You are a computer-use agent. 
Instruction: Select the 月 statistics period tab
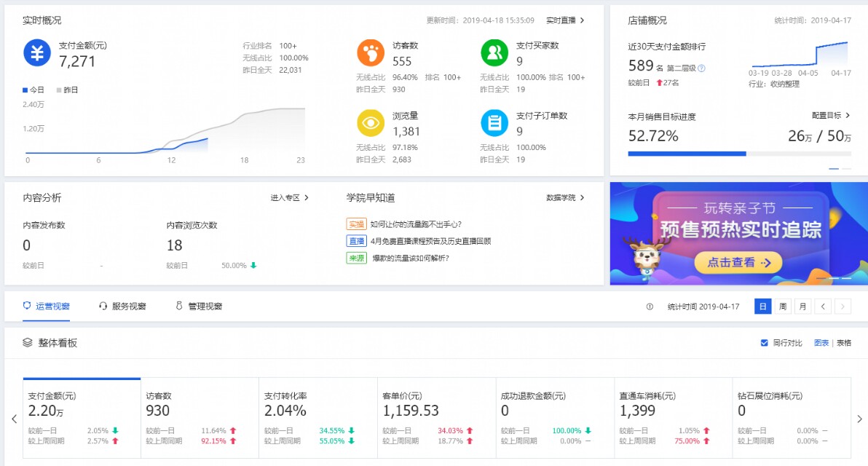pyautogui.click(x=802, y=307)
